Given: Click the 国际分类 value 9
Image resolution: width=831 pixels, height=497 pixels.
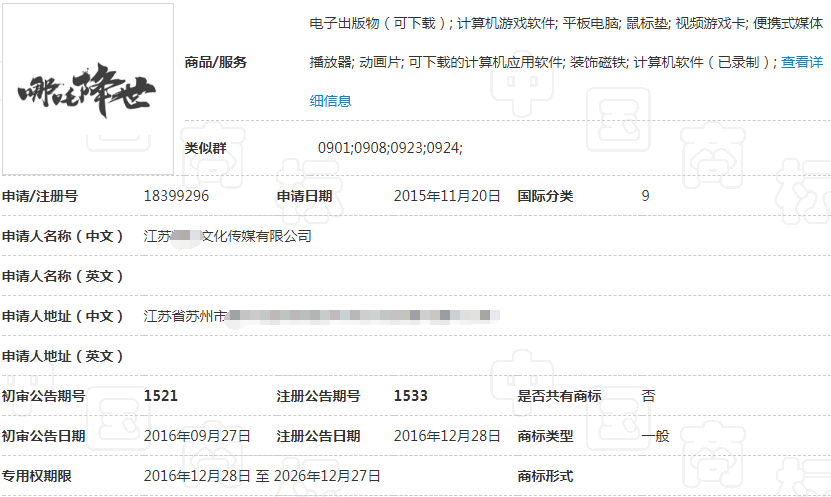Looking at the screenshot, I should pyautogui.click(x=645, y=196).
